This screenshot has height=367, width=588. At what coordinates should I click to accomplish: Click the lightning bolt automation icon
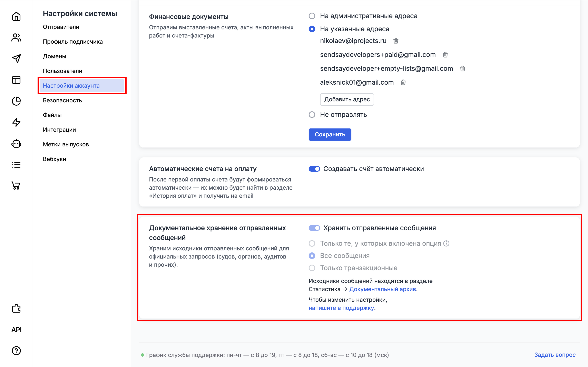(x=16, y=122)
